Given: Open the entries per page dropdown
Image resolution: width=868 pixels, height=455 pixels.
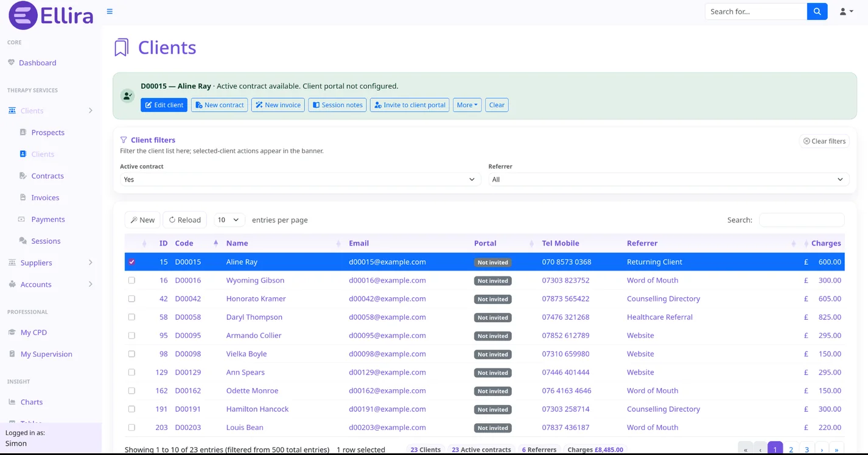Looking at the screenshot, I should [x=229, y=220].
